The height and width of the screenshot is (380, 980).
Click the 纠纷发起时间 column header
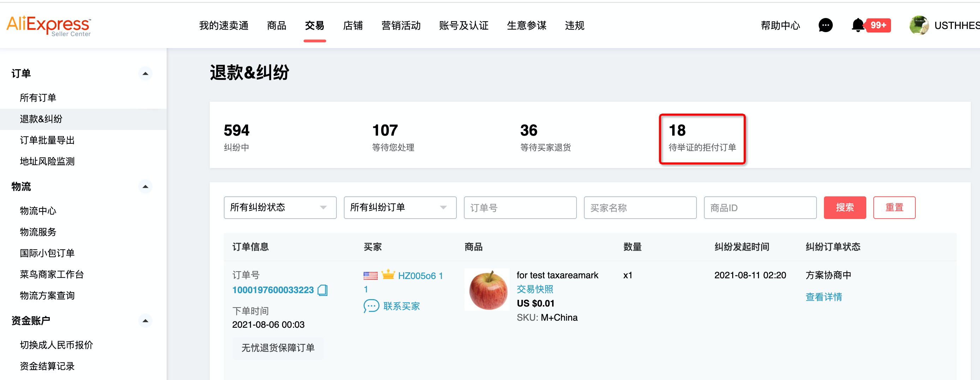741,247
